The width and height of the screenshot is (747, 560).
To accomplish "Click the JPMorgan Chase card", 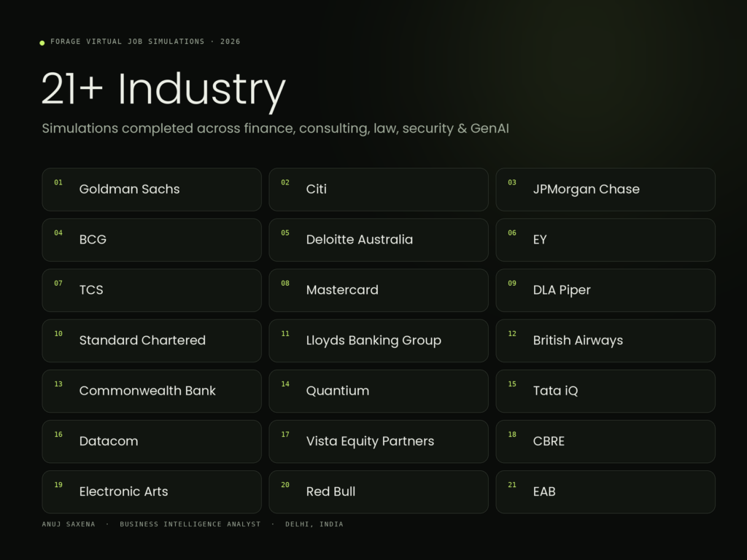I will pos(605,190).
